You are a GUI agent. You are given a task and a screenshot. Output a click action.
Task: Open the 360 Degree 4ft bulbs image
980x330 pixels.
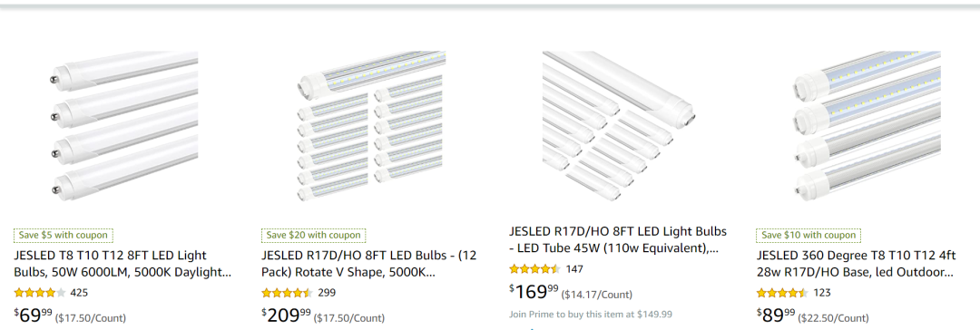point(867,127)
